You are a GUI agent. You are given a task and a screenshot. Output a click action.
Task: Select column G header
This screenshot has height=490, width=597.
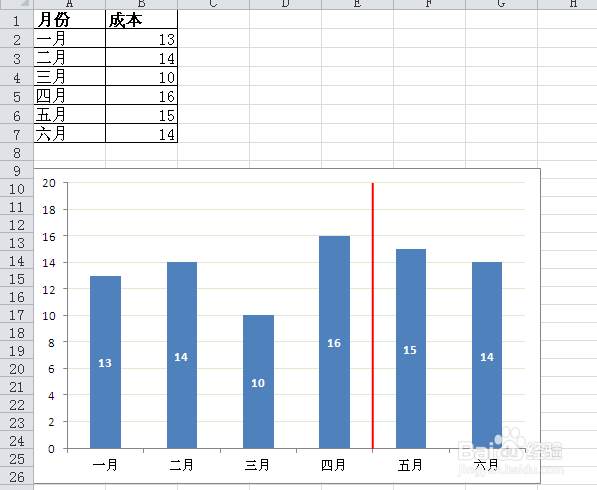pos(501,4)
